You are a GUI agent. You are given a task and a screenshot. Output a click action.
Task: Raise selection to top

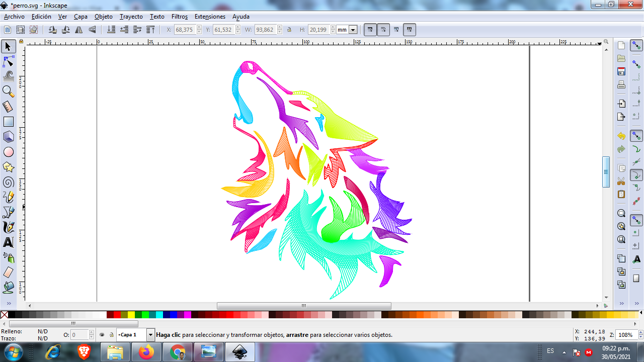[x=150, y=30]
